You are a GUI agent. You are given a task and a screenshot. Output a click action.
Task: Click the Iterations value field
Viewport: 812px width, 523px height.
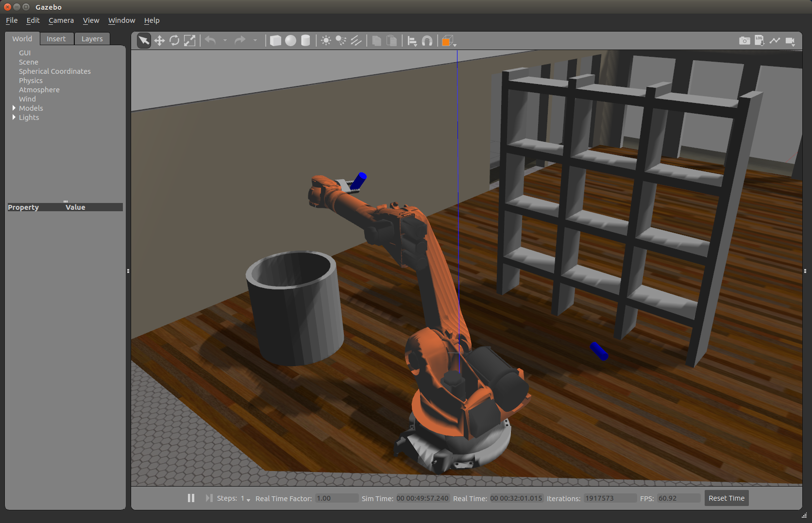pyautogui.click(x=610, y=498)
